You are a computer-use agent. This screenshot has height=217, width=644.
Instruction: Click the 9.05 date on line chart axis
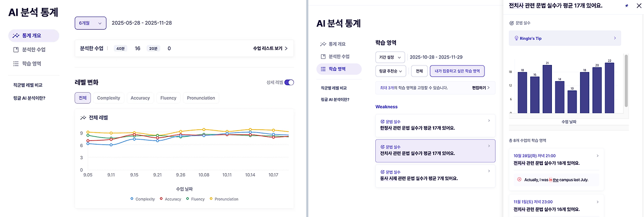[88, 175]
